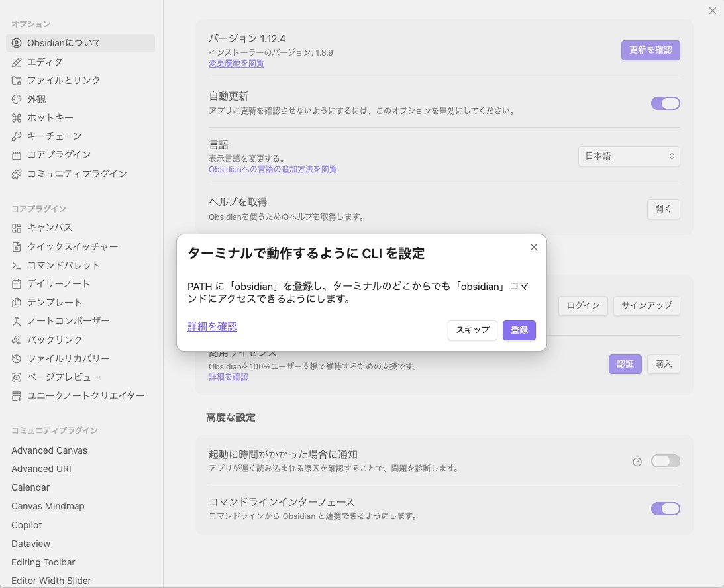Open ホットキー via the command icon
This screenshot has width=724, height=588.
(16, 117)
